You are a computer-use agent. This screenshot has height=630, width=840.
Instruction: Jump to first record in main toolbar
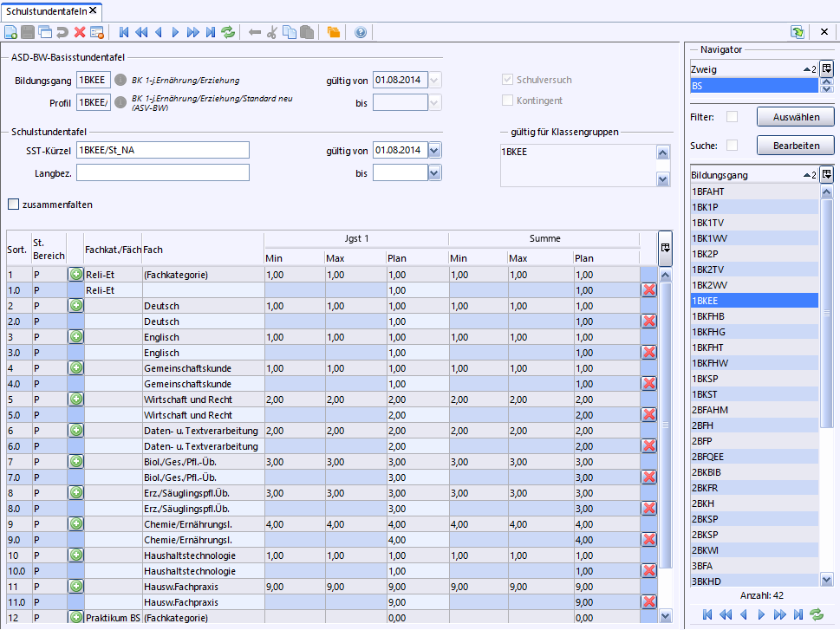pyautogui.click(x=124, y=33)
